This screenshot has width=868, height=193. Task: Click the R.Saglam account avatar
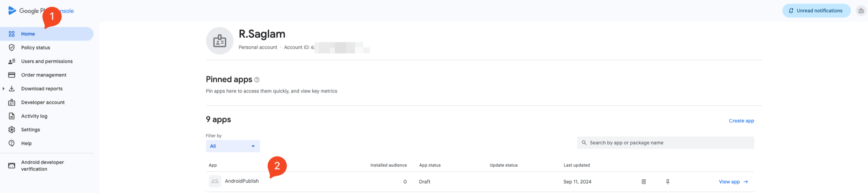pyautogui.click(x=220, y=41)
